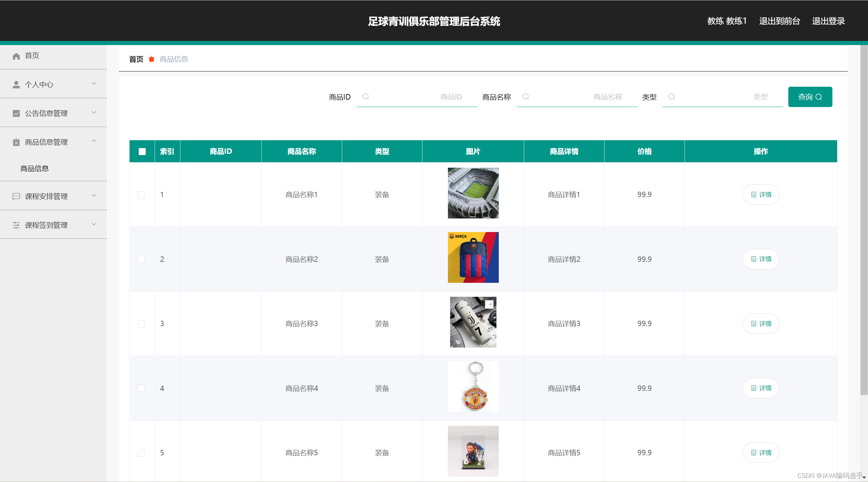This screenshot has width=868, height=482.
Task: Click the orange cart icon in breadcrumb
Action: pos(151,59)
